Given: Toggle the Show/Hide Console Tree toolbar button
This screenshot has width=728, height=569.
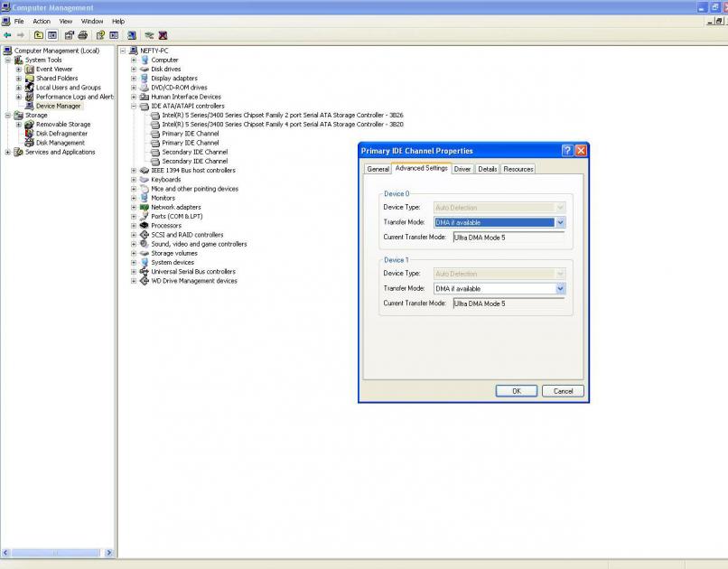Looking at the screenshot, I should [52, 35].
